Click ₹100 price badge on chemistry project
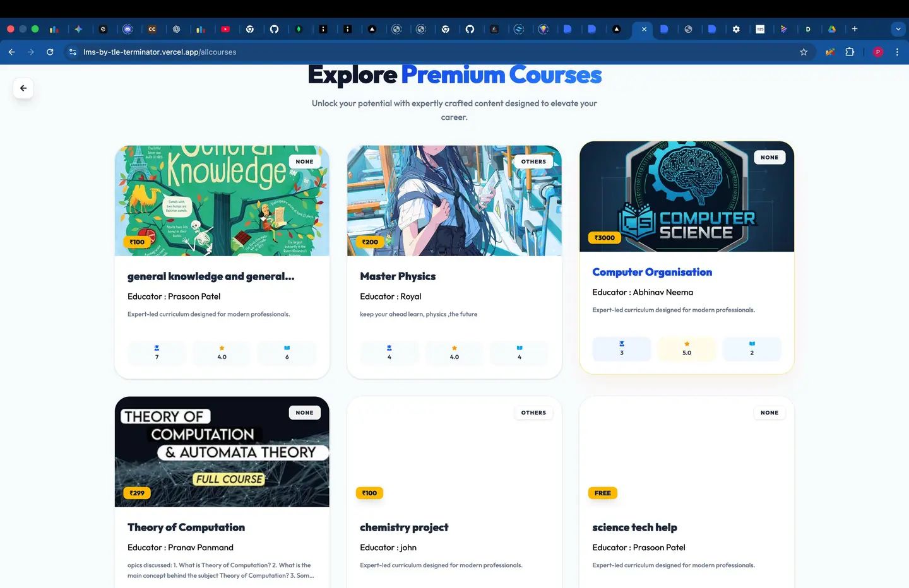909x588 pixels. click(x=370, y=493)
